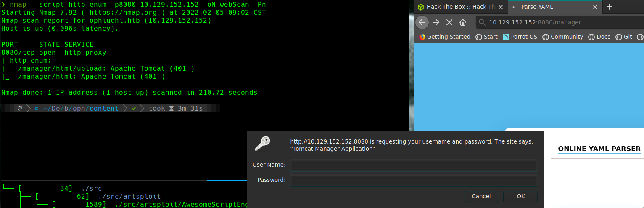
Task: Go forward using the browser forward arrow
Action: click(x=436, y=22)
